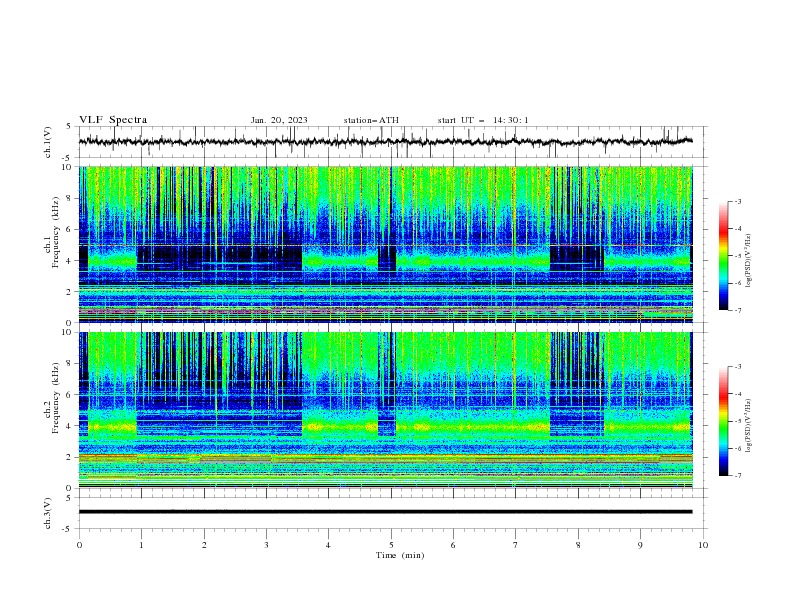Click time axis tick label '6'
Screen dimensions: 792x612
tap(453, 545)
